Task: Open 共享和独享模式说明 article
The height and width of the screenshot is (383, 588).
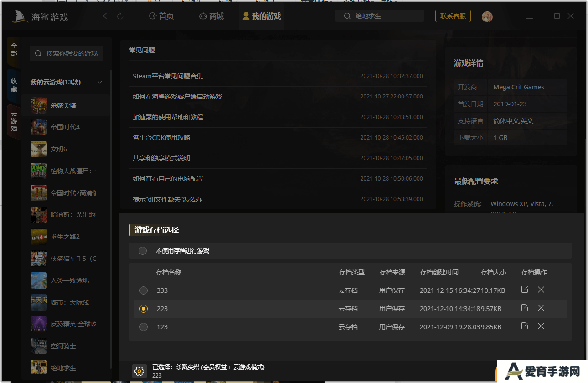Action: coord(161,158)
